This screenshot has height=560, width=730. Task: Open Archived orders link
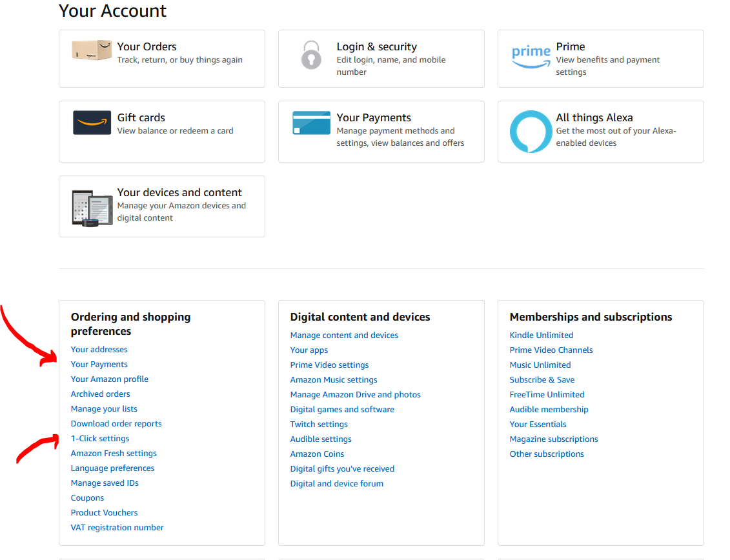101,394
